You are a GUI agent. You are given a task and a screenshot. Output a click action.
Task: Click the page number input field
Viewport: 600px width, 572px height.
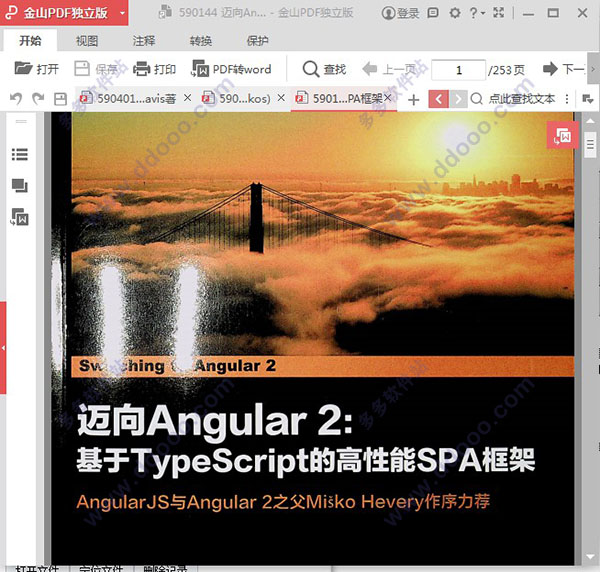point(458,70)
